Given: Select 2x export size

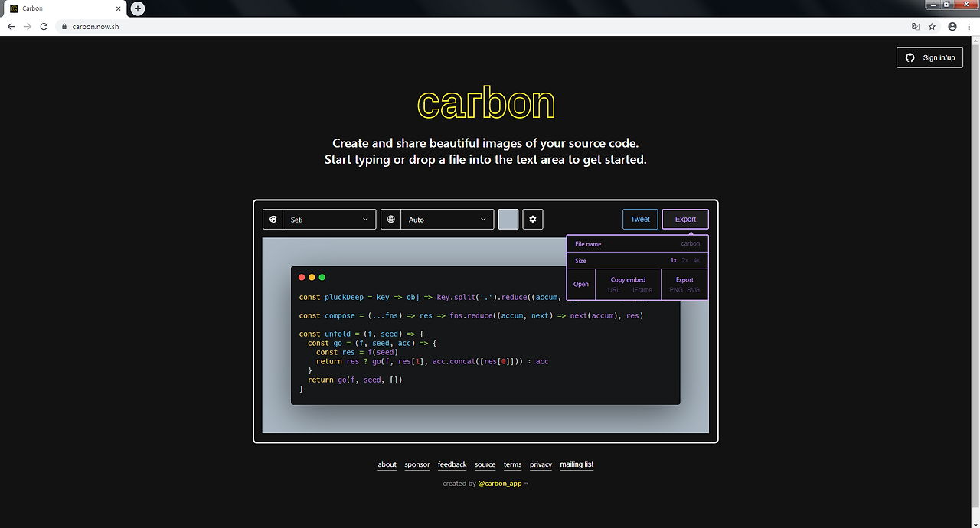Looking at the screenshot, I should [685, 261].
